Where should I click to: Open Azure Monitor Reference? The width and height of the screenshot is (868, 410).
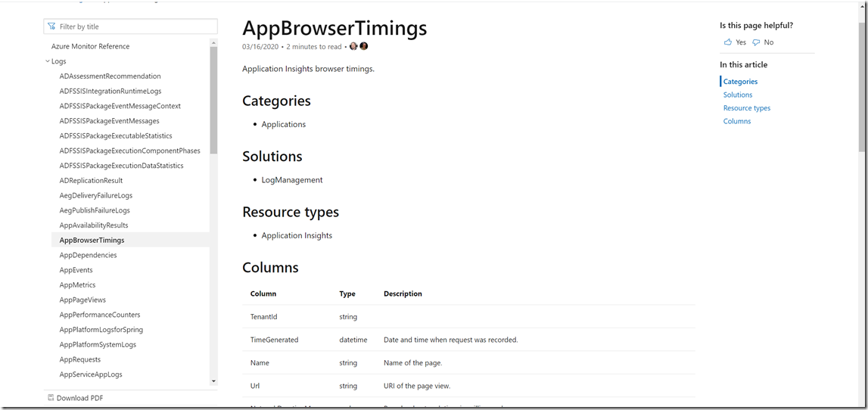(90, 46)
